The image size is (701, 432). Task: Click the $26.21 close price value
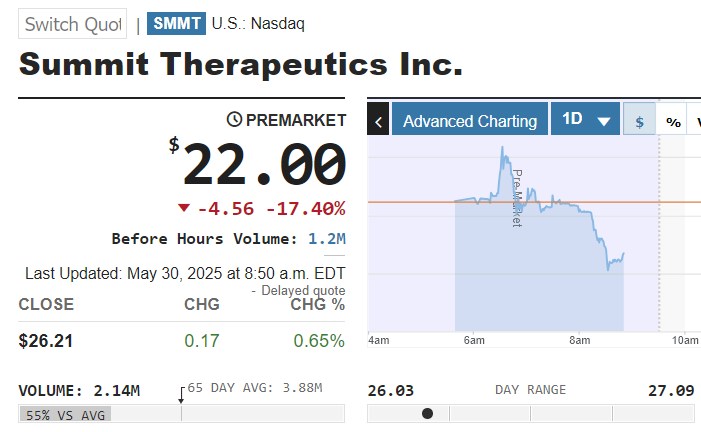pos(46,341)
